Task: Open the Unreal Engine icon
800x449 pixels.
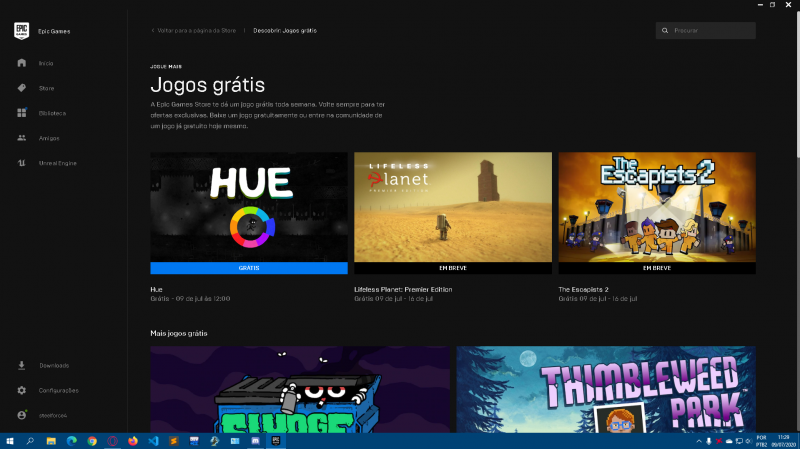Action: click(22, 163)
